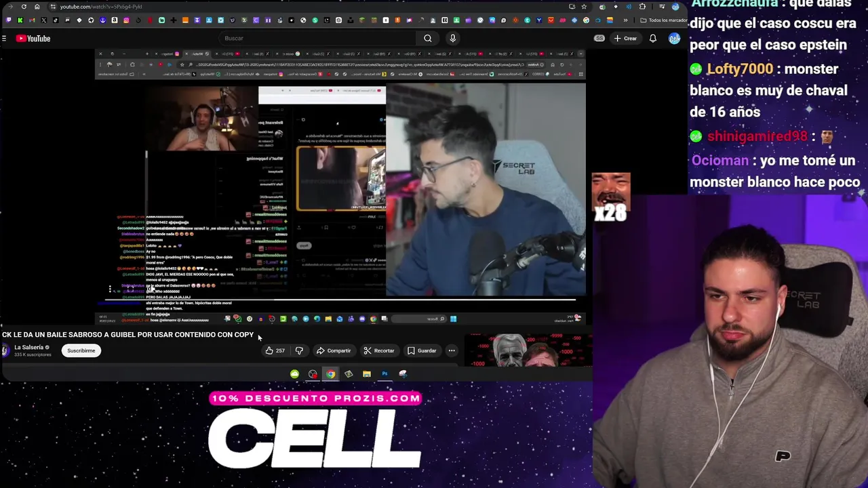Click Recortar to clip the video
This screenshot has height=488, width=868.
[378, 351]
